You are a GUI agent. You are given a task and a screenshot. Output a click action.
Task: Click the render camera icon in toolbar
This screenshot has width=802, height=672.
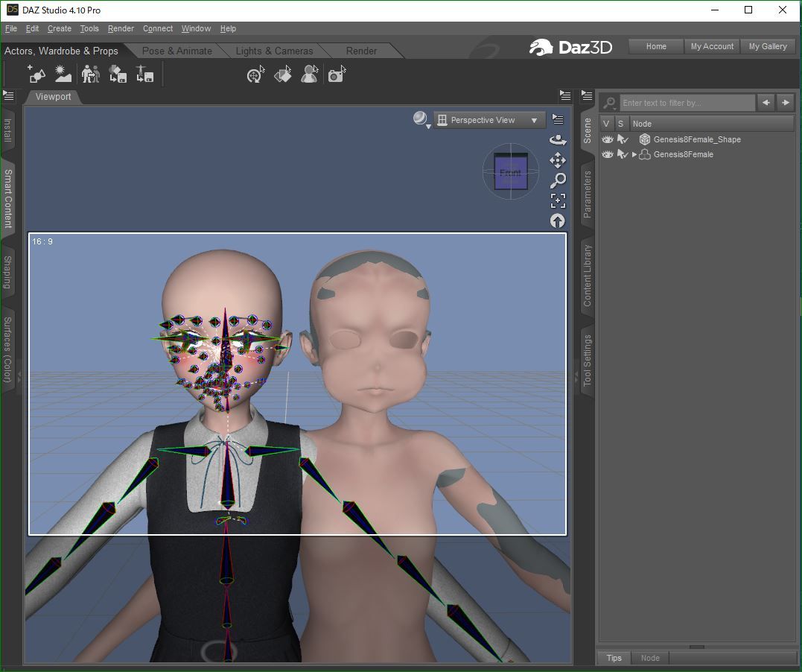click(337, 75)
